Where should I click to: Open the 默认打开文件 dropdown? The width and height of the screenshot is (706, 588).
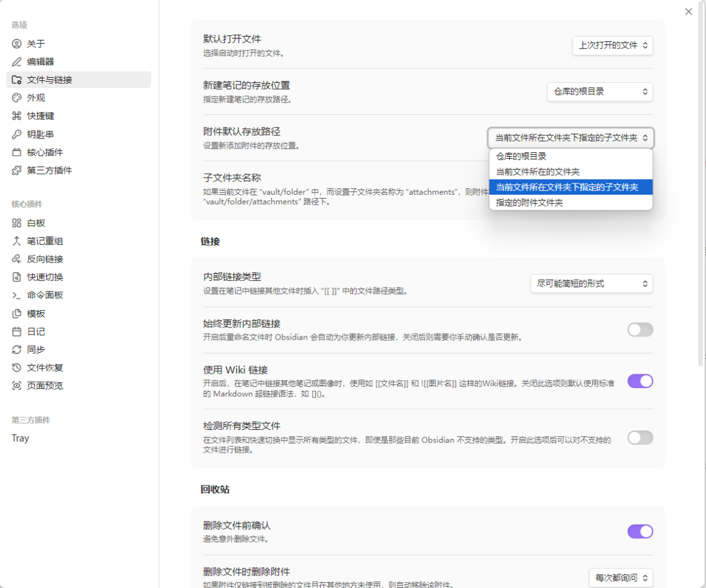coord(613,45)
